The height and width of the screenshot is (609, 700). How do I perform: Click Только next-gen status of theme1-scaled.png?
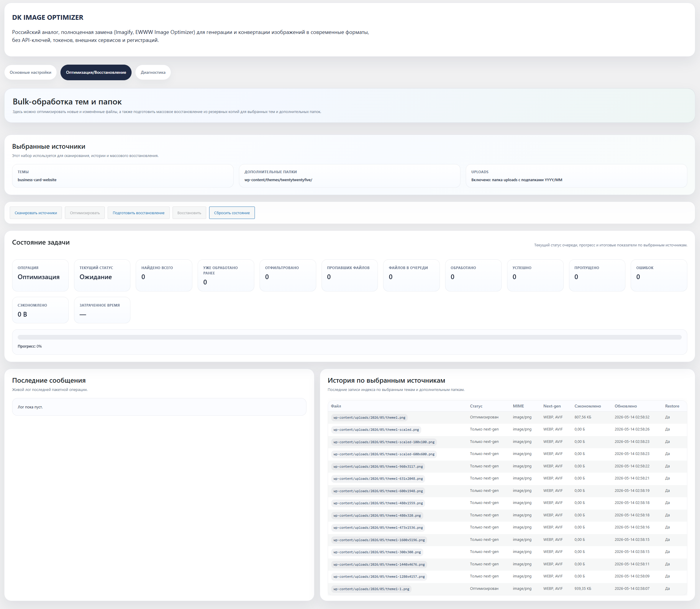484,429
